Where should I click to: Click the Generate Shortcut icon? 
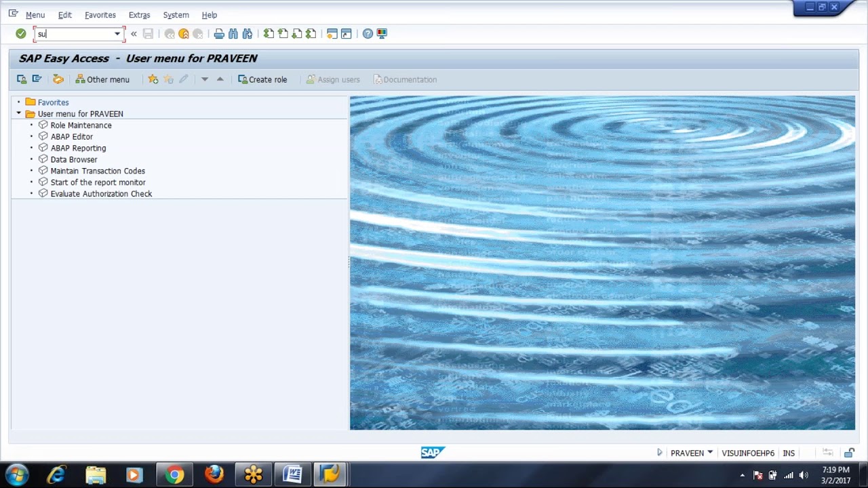347,34
